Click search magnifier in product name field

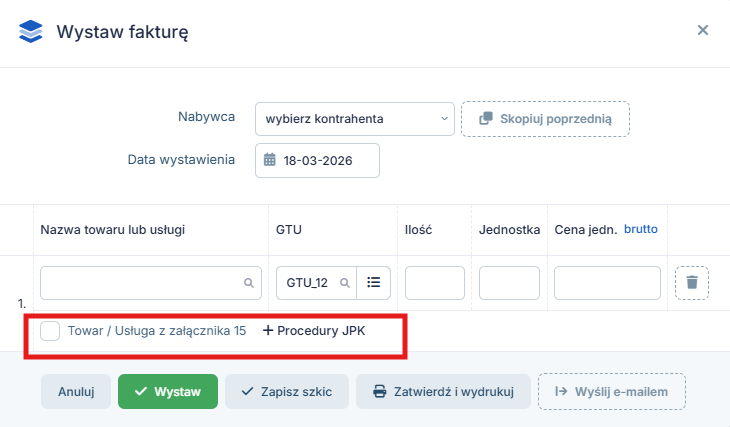tap(249, 284)
